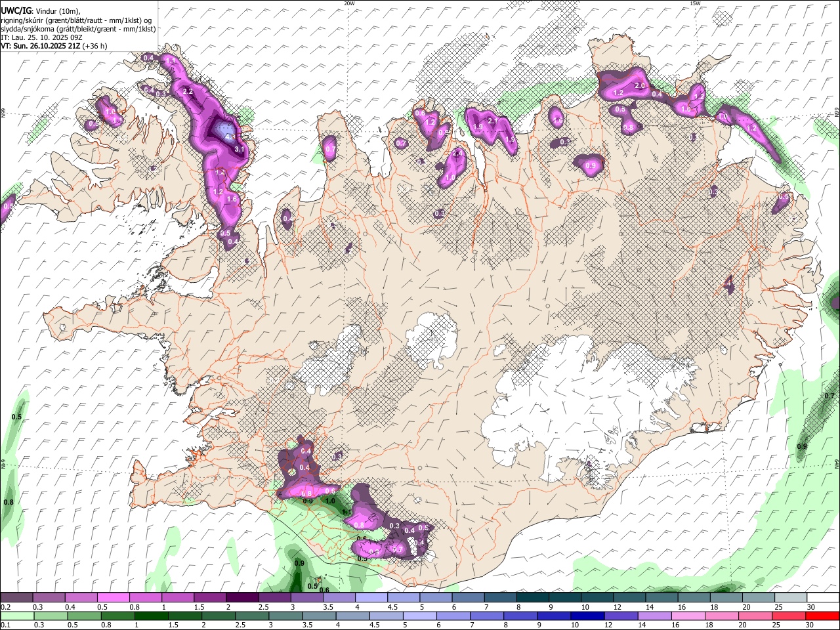
Task: Pick snow legend swatch labeled 2
Action: [242, 598]
